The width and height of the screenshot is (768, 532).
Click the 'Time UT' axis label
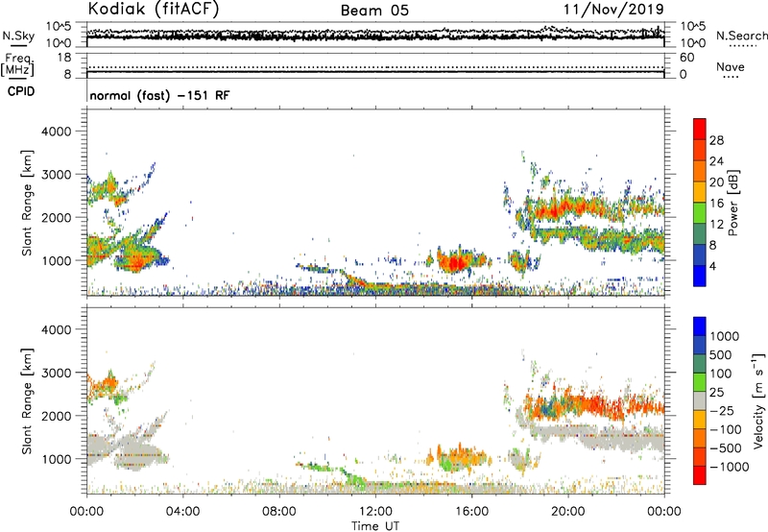click(x=375, y=526)
